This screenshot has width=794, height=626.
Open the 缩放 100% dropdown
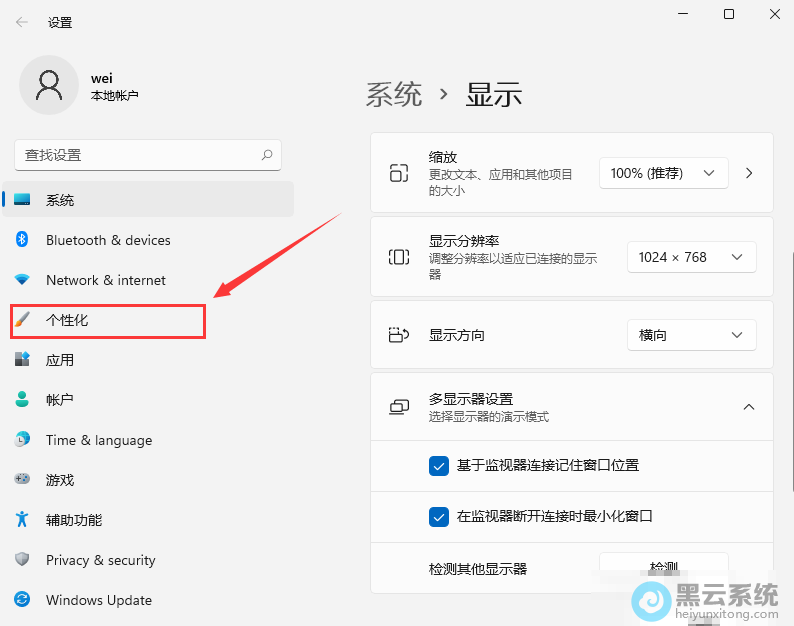point(663,173)
